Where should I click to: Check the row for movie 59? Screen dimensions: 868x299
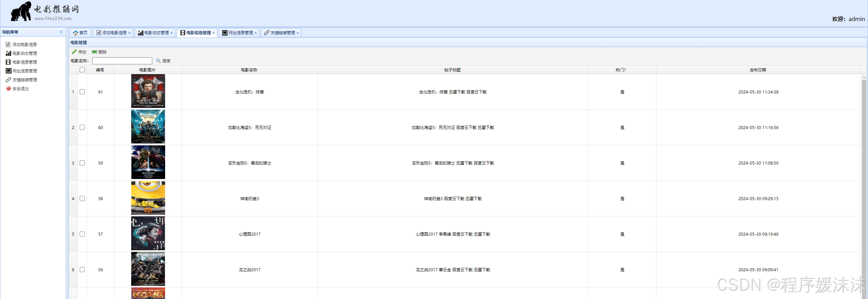[82, 163]
